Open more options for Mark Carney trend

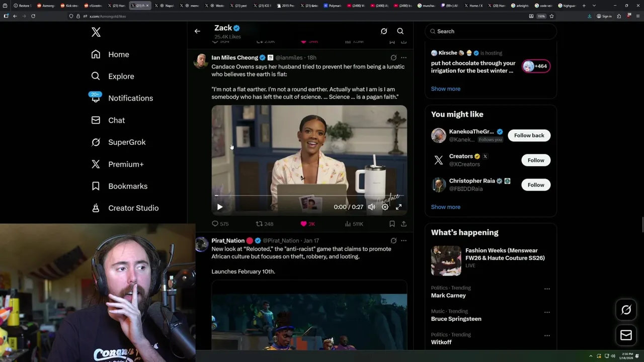[x=547, y=289]
